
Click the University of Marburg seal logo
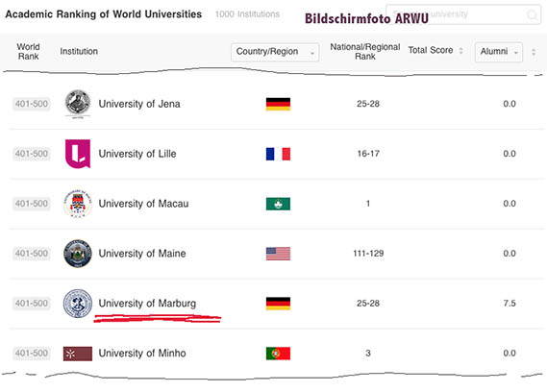coord(78,304)
